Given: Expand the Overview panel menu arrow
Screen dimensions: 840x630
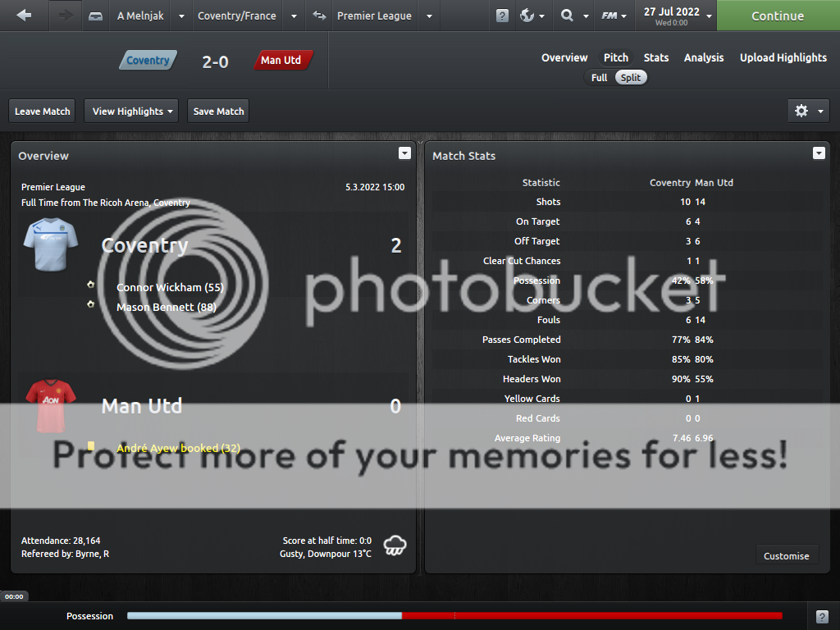Looking at the screenshot, I should [404, 153].
